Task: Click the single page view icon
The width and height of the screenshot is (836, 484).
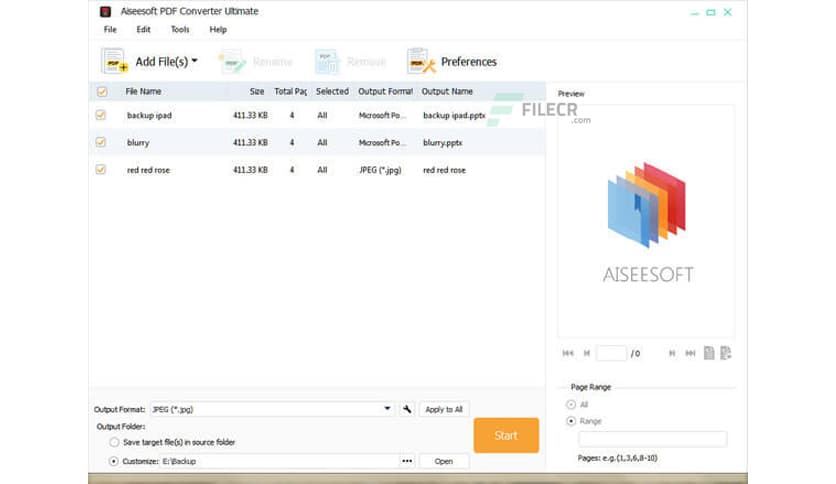Action: (709, 353)
